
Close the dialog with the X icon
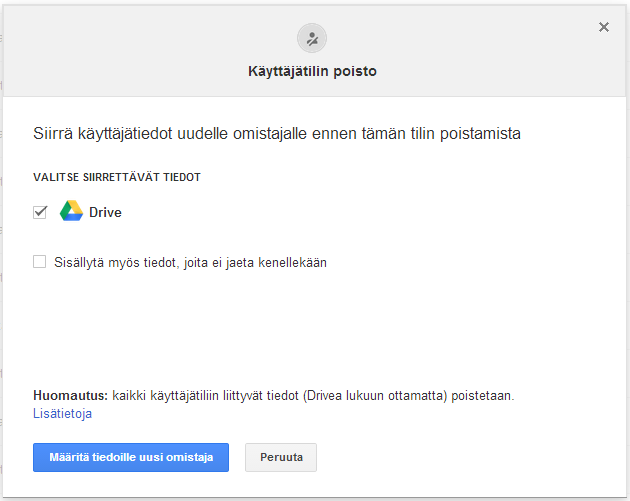[x=604, y=27]
